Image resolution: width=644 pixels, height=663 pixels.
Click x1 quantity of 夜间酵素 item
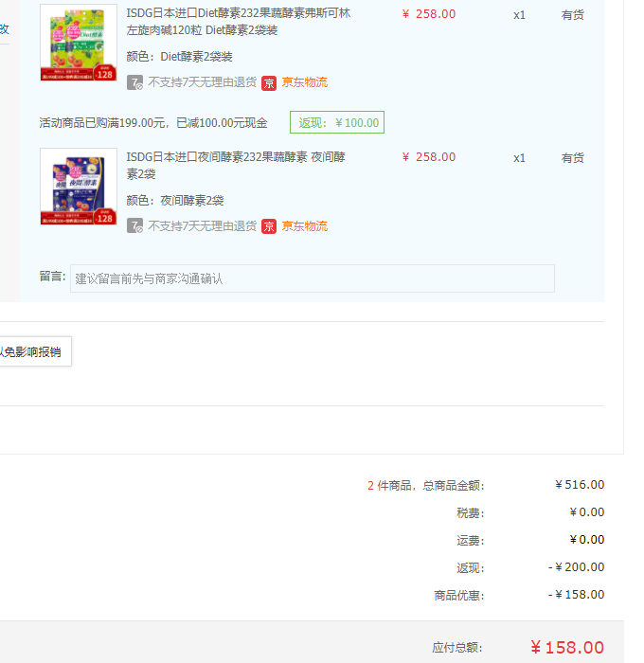519,158
